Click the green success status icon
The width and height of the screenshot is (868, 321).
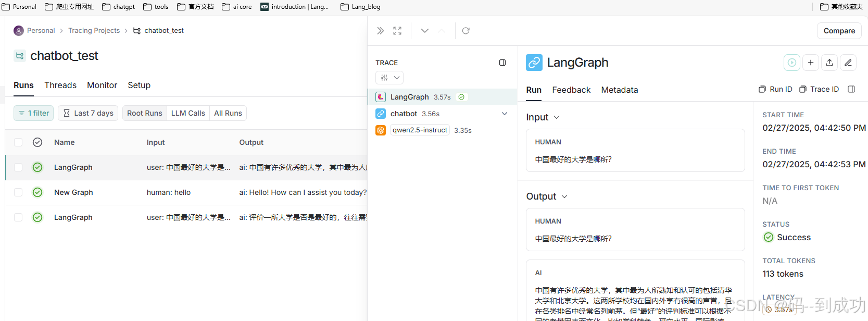click(x=769, y=237)
